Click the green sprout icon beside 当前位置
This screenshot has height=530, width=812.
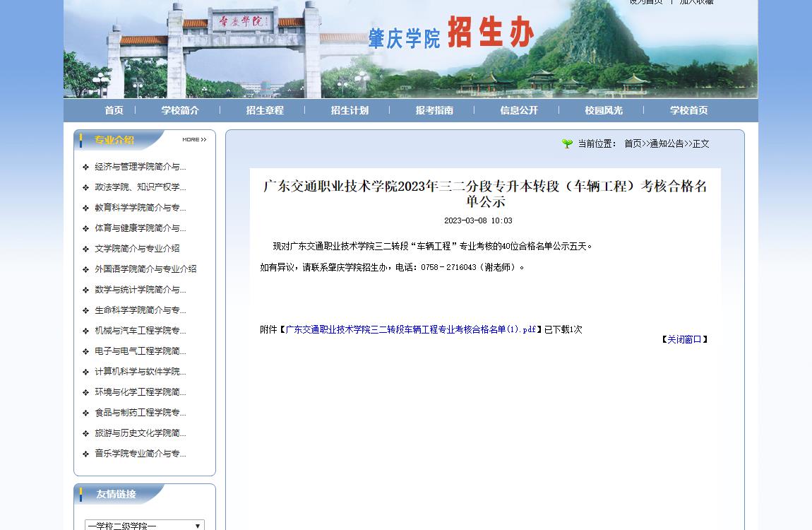coord(567,143)
